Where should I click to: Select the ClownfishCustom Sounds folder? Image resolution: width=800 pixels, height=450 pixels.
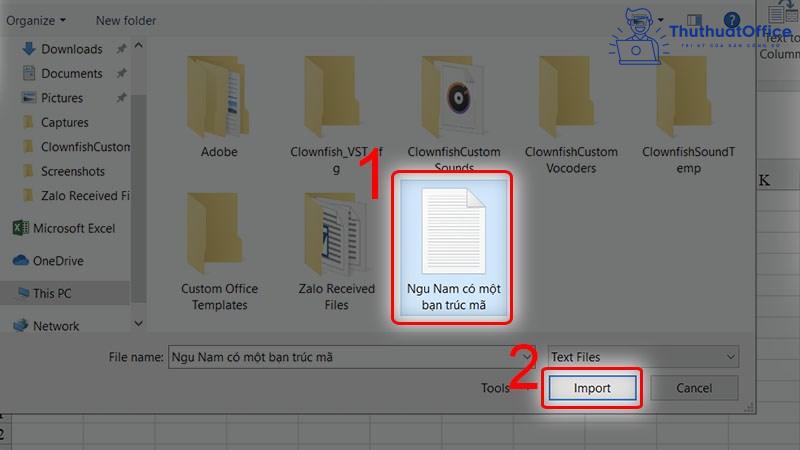tap(454, 114)
